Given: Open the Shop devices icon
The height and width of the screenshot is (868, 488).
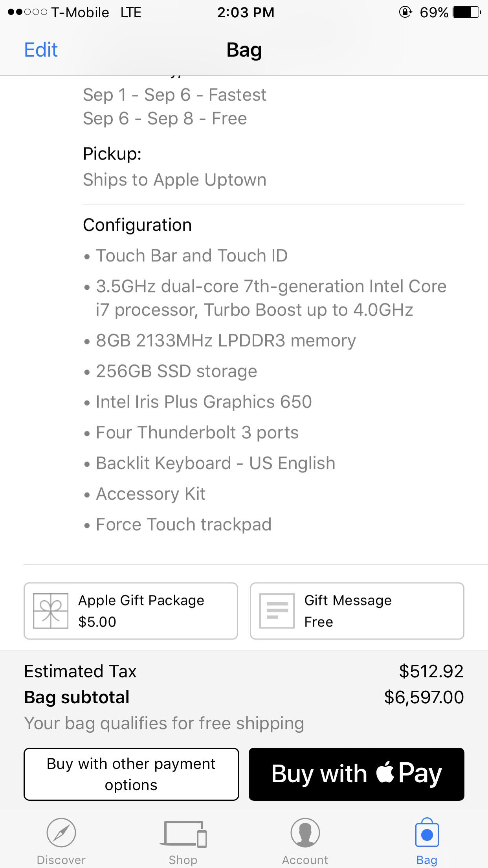Looking at the screenshot, I should point(183,833).
